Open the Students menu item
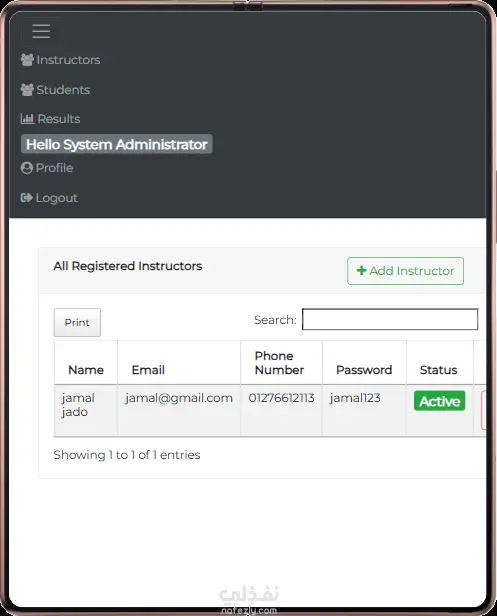The width and height of the screenshot is (497, 616). [55, 90]
